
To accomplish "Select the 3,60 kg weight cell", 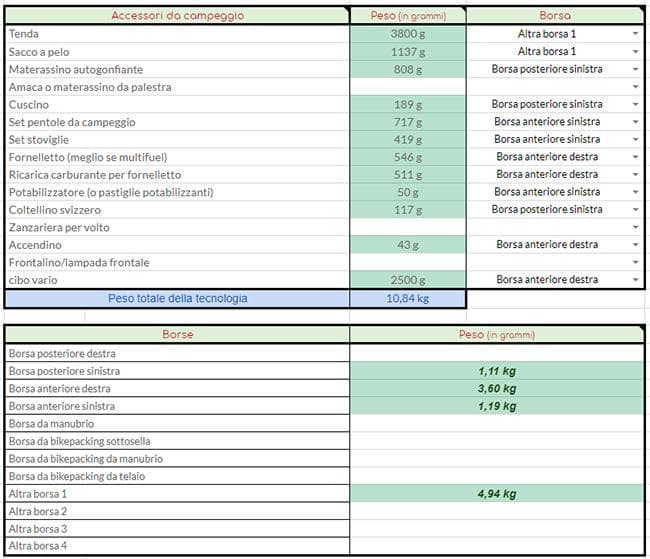I will click(497, 389).
